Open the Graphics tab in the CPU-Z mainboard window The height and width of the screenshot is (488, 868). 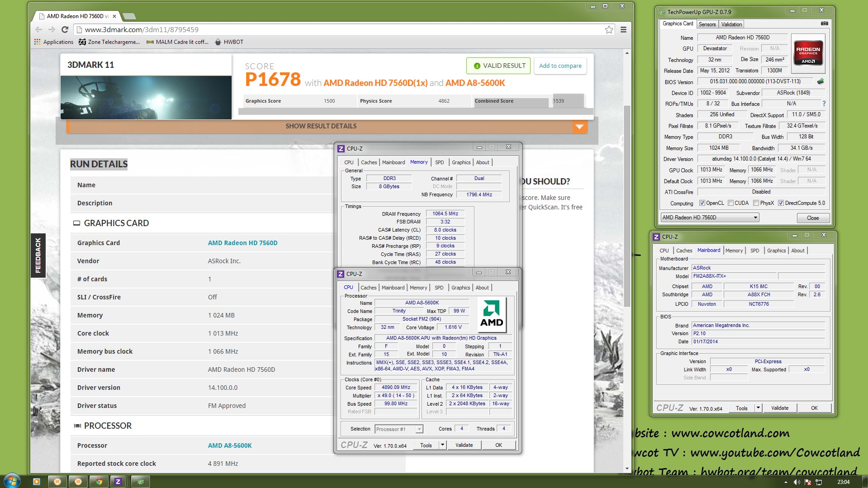point(776,251)
